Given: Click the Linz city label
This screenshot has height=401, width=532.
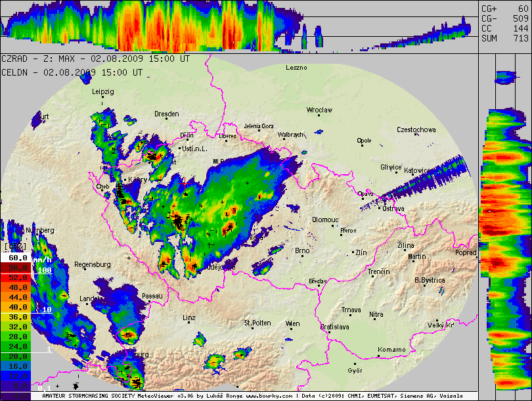Looking at the screenshot, I should tap(189, 318).
